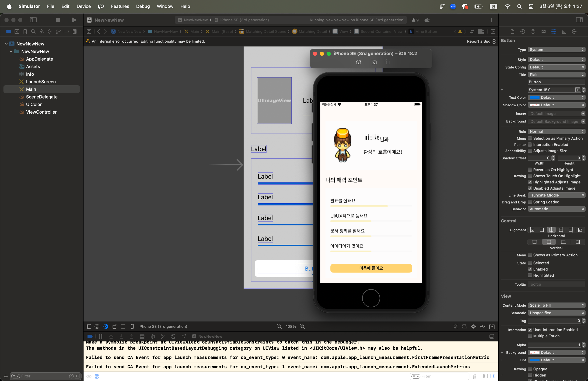The height and width of the screenshot is (381, 588).
Task: Open the Features menu
Action: [120, 6]
